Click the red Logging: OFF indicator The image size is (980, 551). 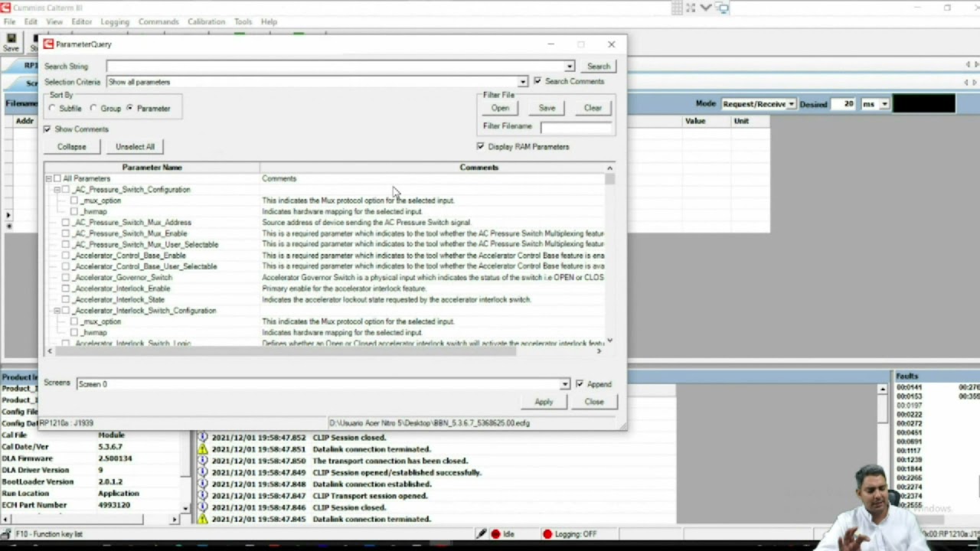pyautogui.click(x=547, y=534)
